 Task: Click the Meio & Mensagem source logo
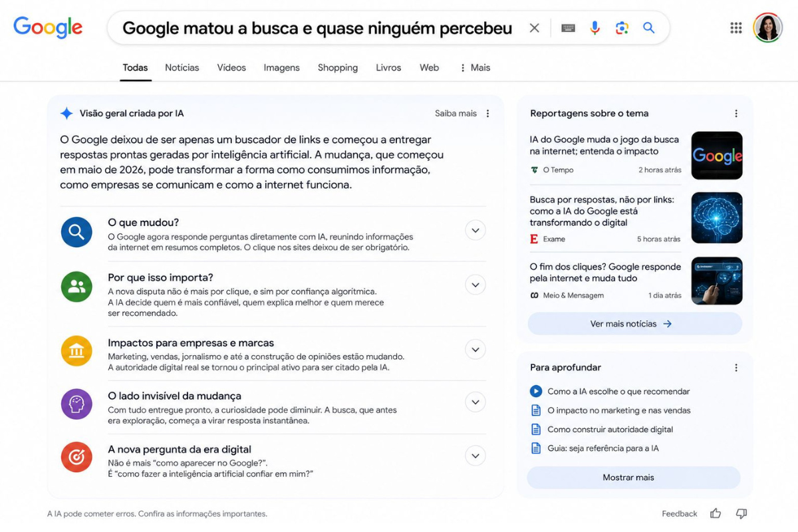click(x=534, y=295)
